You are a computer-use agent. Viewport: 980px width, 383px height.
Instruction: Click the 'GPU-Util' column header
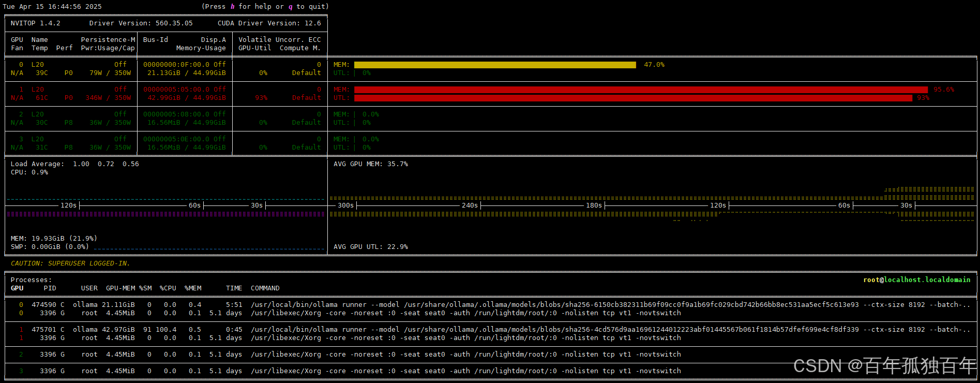[x=255, y=48]
